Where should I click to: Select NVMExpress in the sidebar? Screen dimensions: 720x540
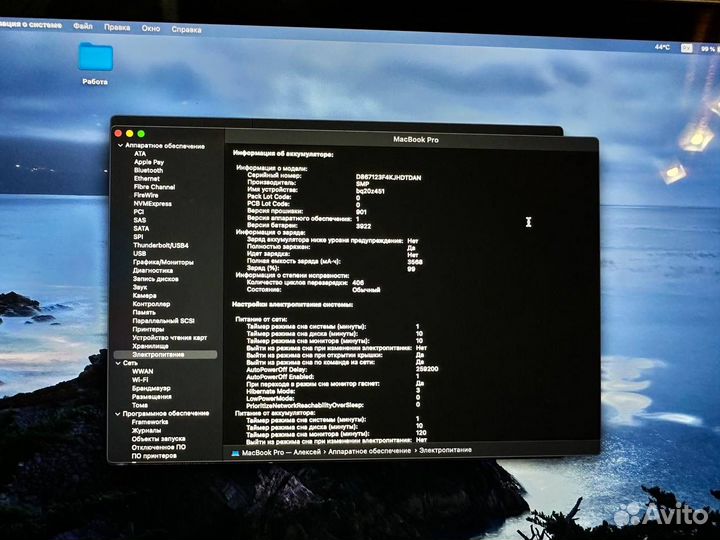pyautogui.click(x=152, y=203)
